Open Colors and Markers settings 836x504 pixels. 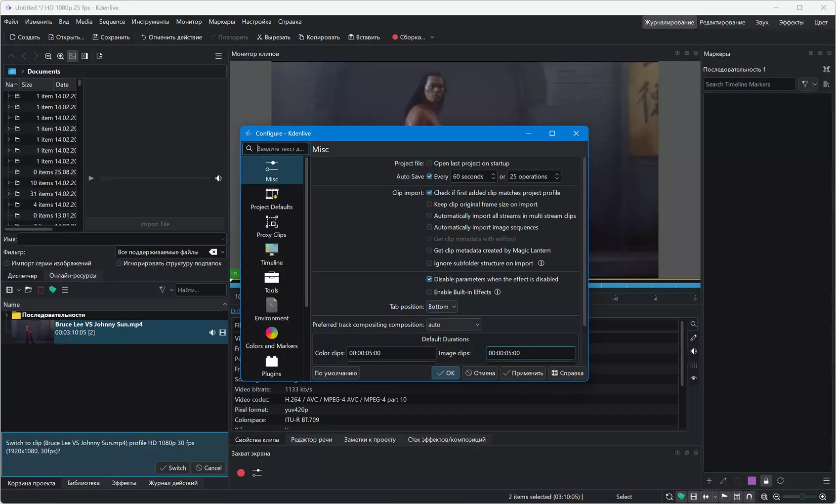click(x=272, y=337)
